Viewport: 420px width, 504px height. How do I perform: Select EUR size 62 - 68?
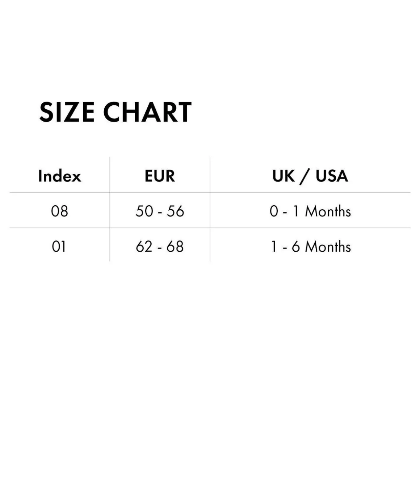[160, 247]
